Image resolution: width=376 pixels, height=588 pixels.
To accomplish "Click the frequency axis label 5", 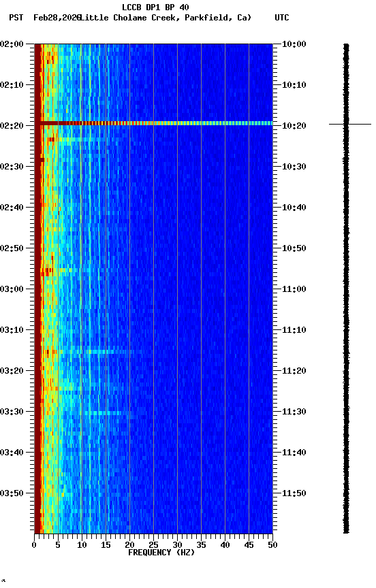I will coord(58,545).
